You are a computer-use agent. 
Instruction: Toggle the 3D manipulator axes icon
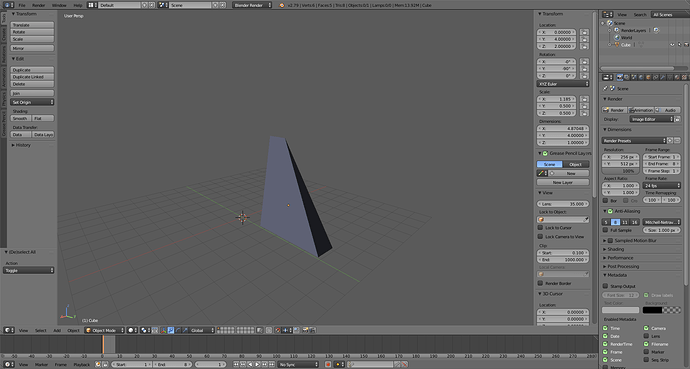164,330
